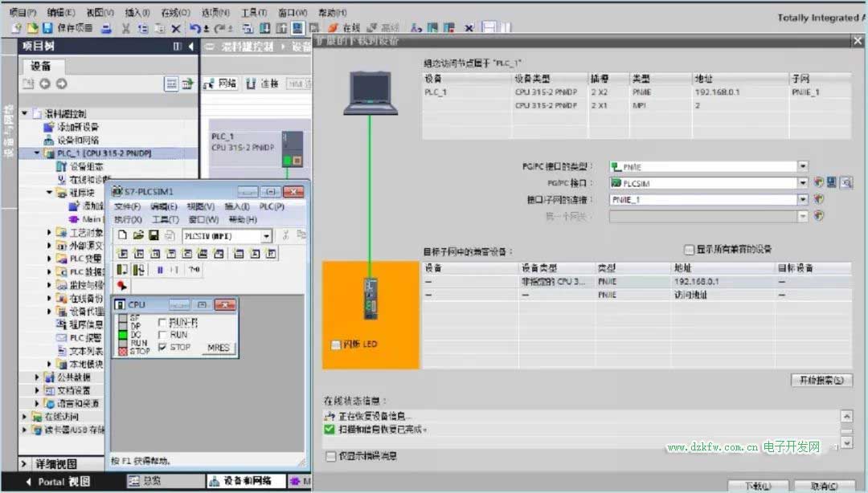Image resolution: width=868 pixels, height=493 pixels.
Task: Click the new project icon in TIA toolbar
Action: coord(17,27)
